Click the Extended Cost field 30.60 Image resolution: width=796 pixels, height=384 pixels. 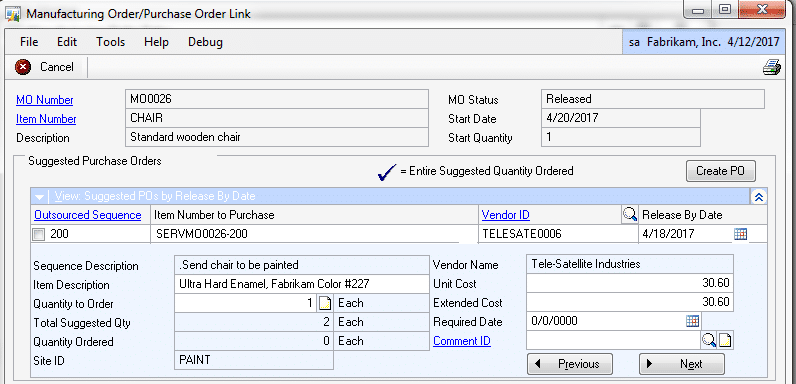tap(630, 302)
